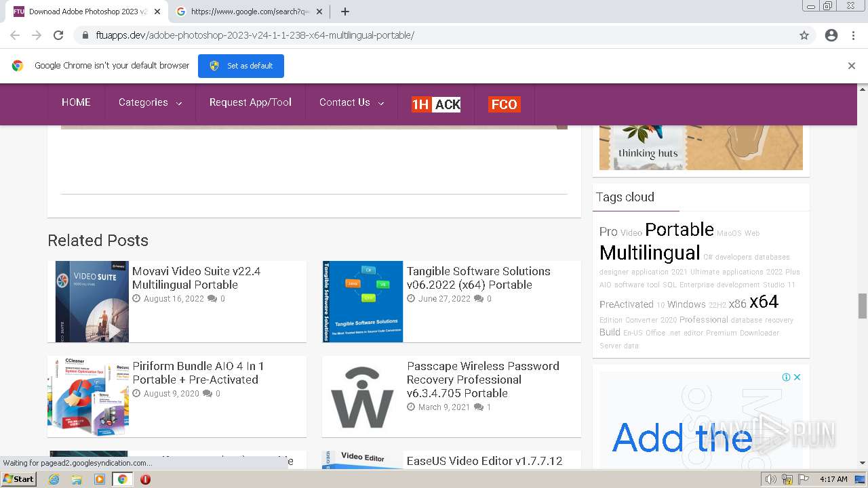Screen dimensions: 868x488
Task: Click the page vertical scrollbar thumb
Action: click(x=863, y=306)
